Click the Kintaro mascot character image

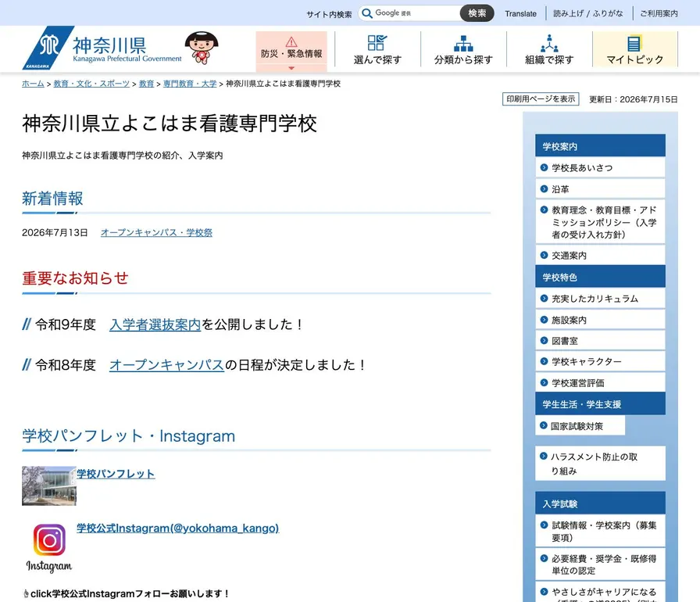[202, 48]
